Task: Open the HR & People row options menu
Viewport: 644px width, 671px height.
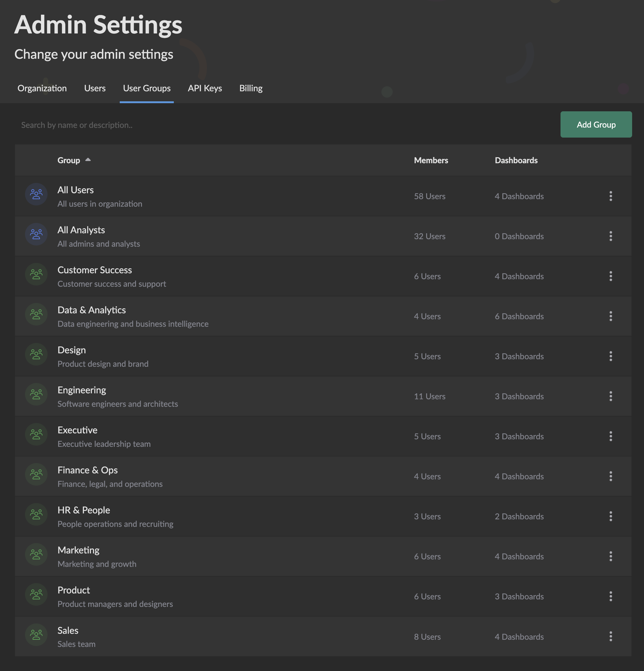Action: coord(611,516)
